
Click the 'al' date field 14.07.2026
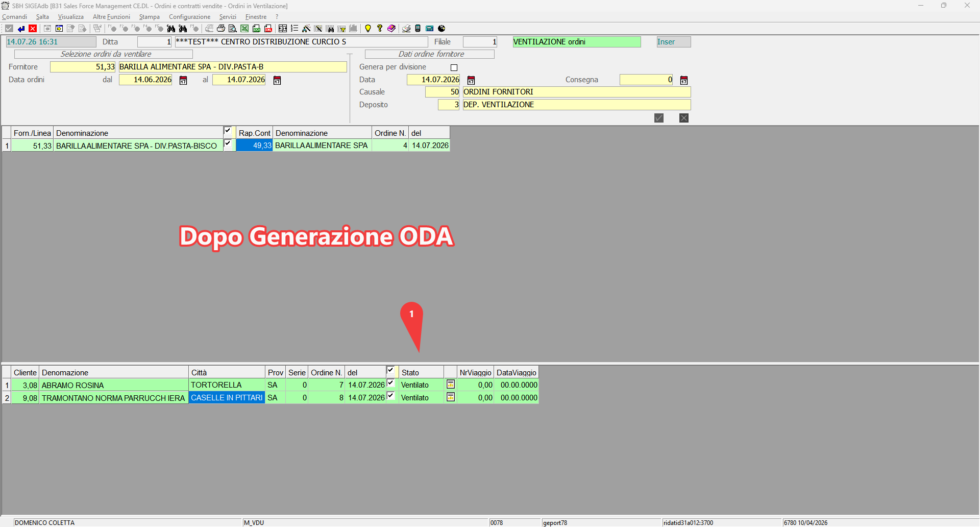239,80
